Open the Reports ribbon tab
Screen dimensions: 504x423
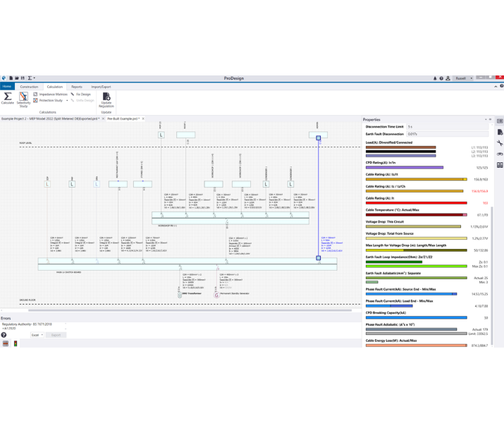click(x=76, y=87)
